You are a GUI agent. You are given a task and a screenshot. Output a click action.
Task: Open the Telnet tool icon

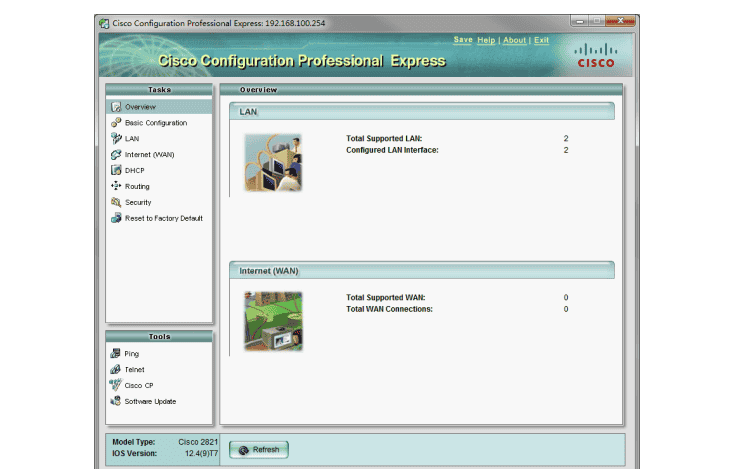pos(116,370)
